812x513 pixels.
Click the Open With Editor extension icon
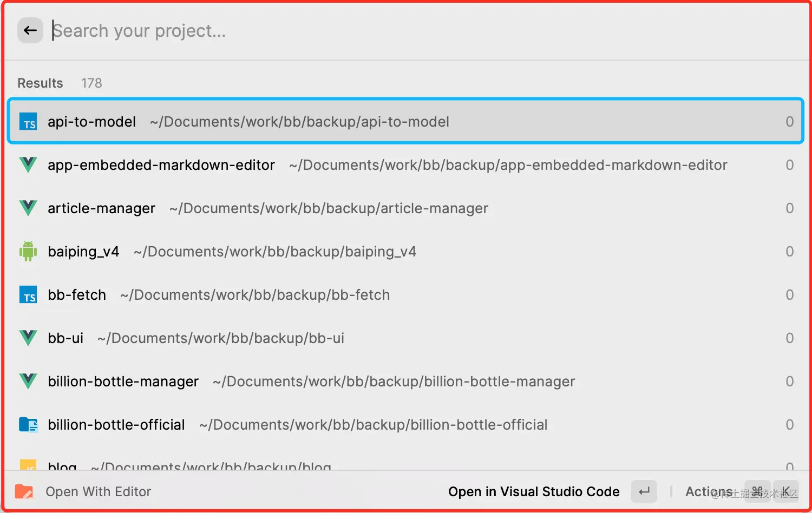pos(24,491)
